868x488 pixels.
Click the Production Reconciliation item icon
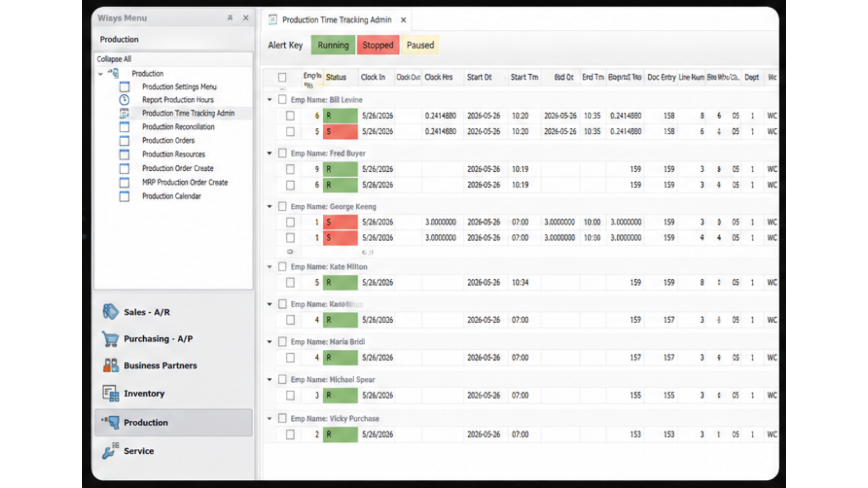124,127
